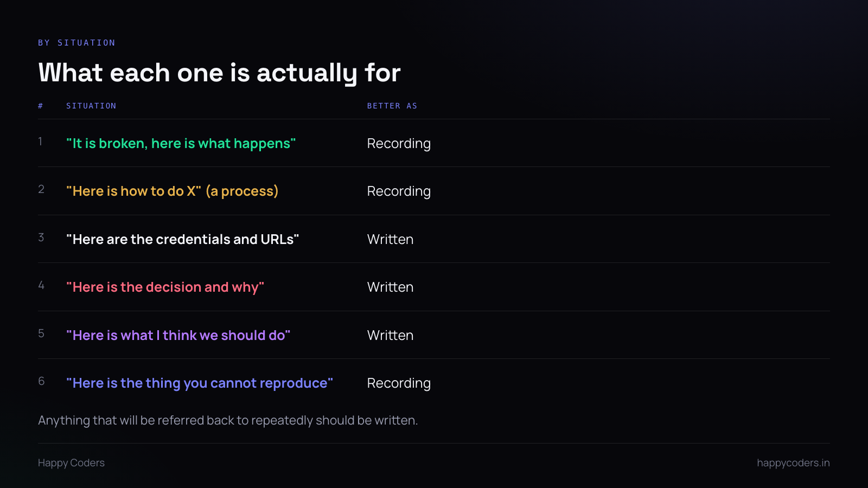Click row number 5
The image size is (868, 488).
(x=41, y=333)
